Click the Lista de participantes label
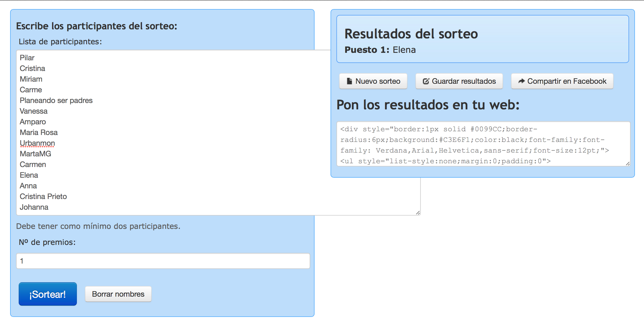The image size is (644, 326). coord(60,42)
